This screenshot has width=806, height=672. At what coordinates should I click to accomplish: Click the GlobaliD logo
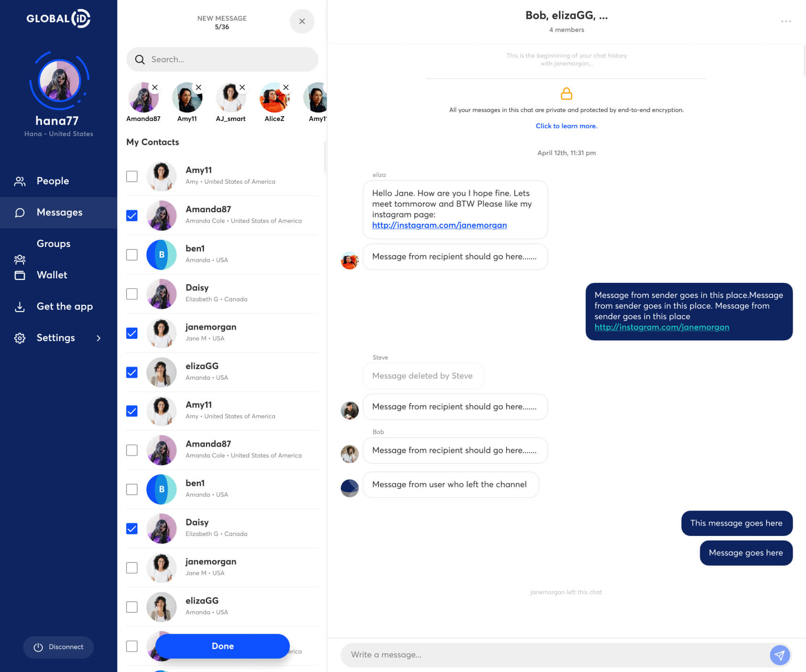[58, 18]
